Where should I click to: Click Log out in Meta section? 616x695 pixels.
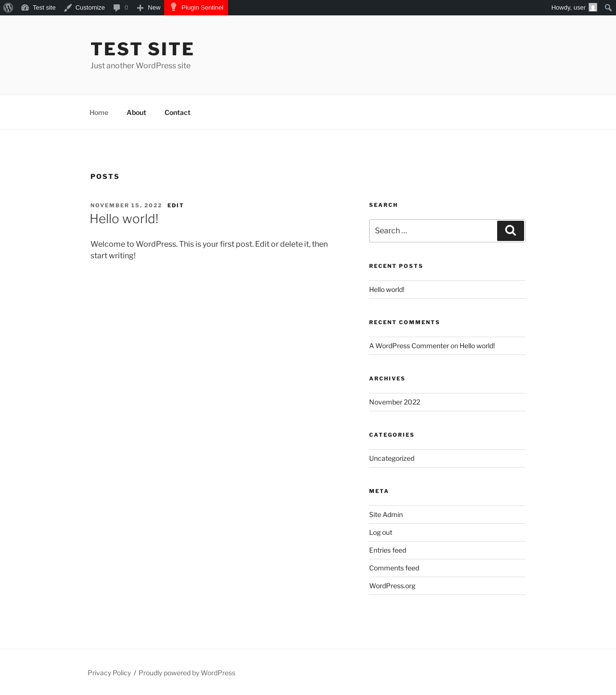381,532
